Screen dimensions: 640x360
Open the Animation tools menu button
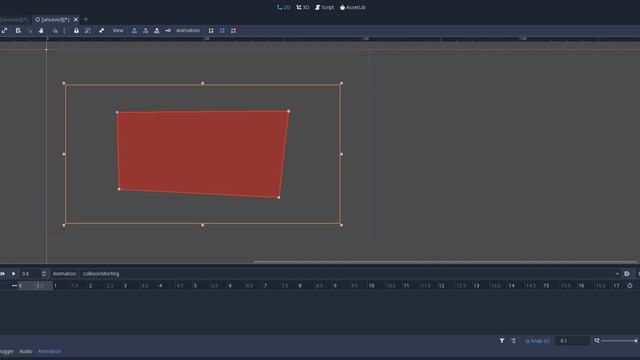[64, 274]
